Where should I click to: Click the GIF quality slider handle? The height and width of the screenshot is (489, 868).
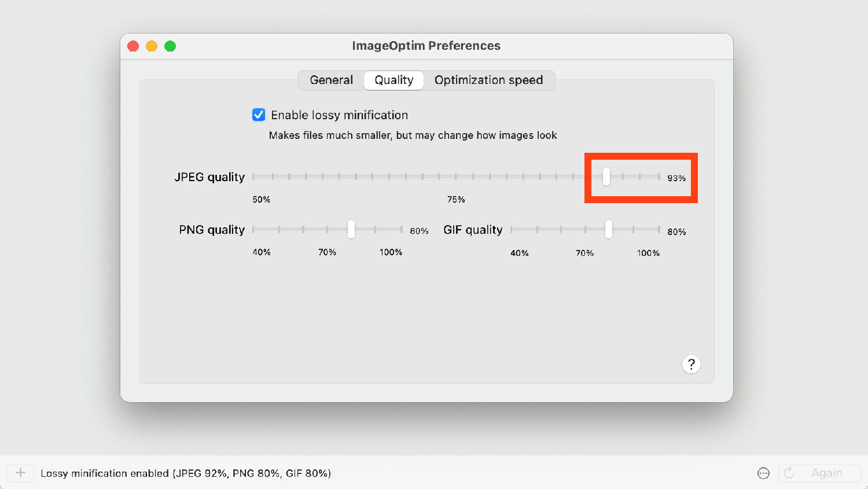pyautogui.click(x=609, y=229)
